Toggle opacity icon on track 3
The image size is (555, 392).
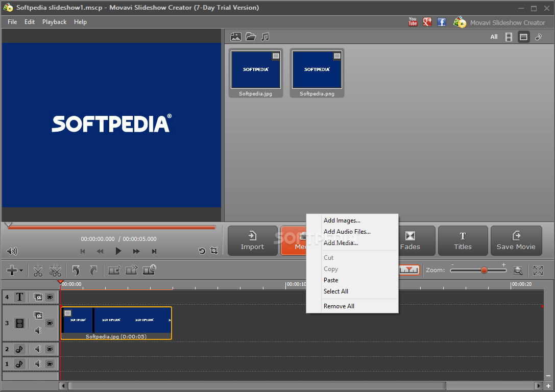pyautogui.click(x=38, y=315)
